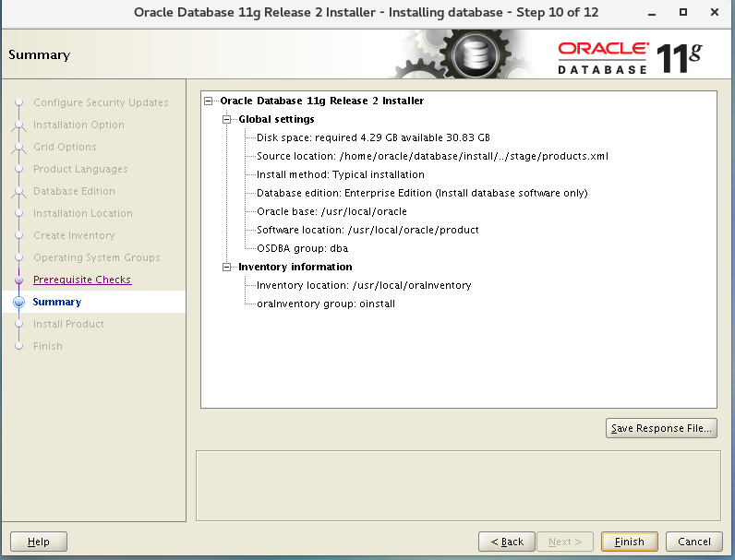Minimize the installer window

tap(652, 13)
